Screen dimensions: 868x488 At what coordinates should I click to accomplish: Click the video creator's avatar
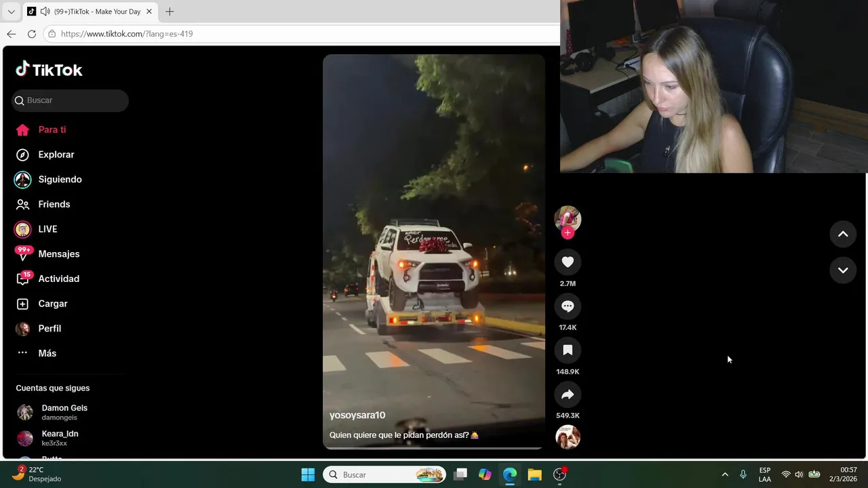click(x=568, y=218)
